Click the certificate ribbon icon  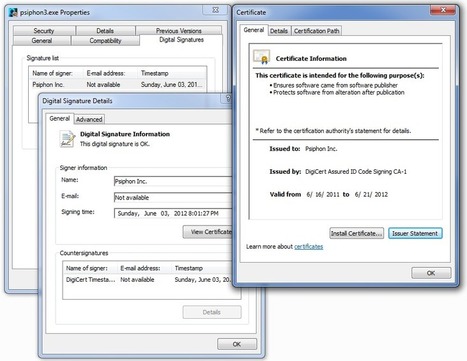pyautogui.click(x=262, y=56)
